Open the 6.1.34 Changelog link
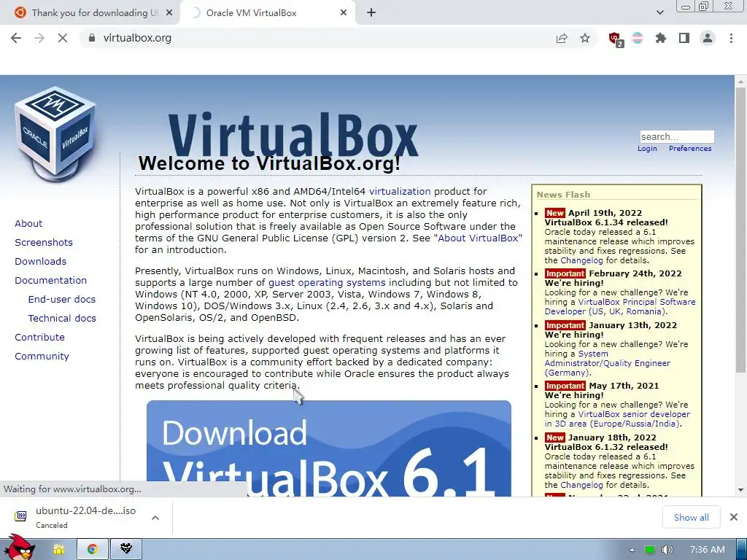Viewport: 747px width, 560px height. (581, 260)
